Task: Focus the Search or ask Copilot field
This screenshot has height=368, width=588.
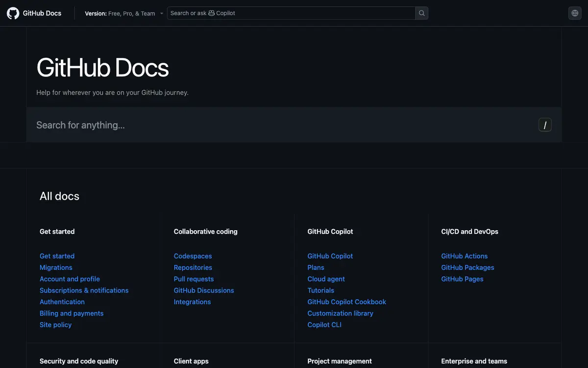Action: click(x=292, y=13)
